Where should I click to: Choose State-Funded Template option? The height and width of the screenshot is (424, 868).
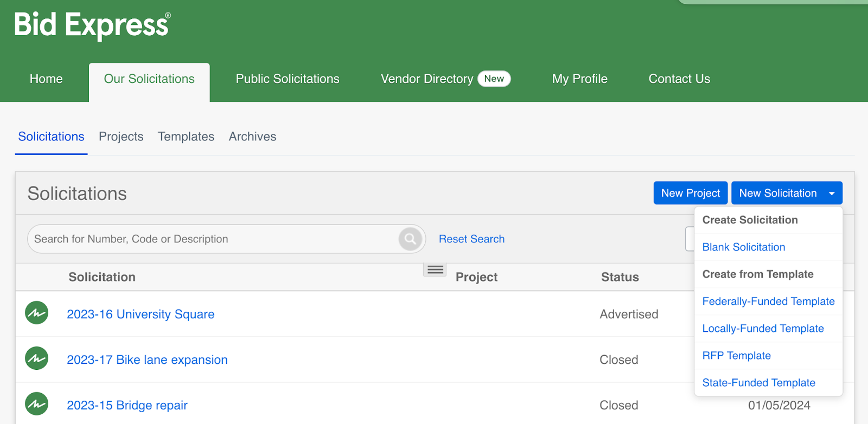[x=758, y=383]
